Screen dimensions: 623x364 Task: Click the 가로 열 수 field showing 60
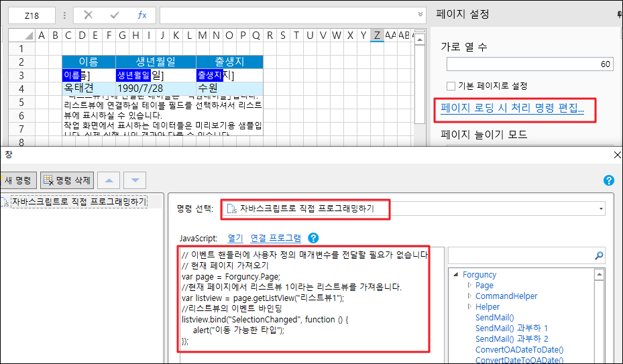(530, 64)
